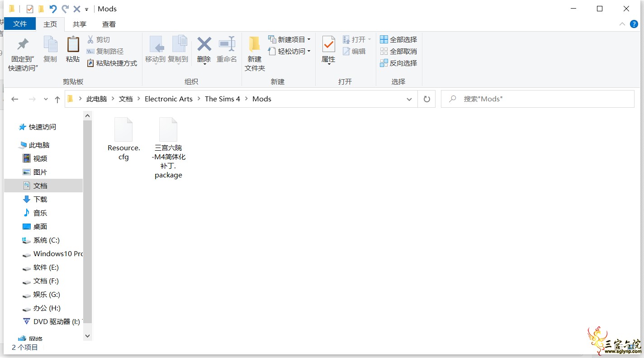
Task: Click the undo arrow in title bar
Action: click(53, 9)
